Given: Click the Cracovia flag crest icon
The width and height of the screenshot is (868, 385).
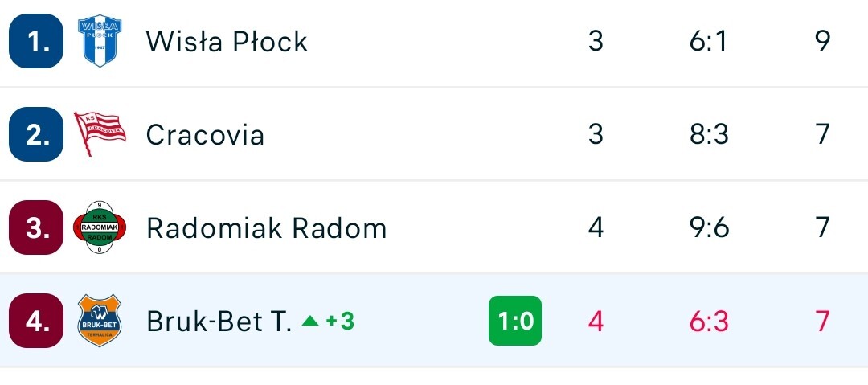Looking at the screenshot, I should tap(100, 134).
